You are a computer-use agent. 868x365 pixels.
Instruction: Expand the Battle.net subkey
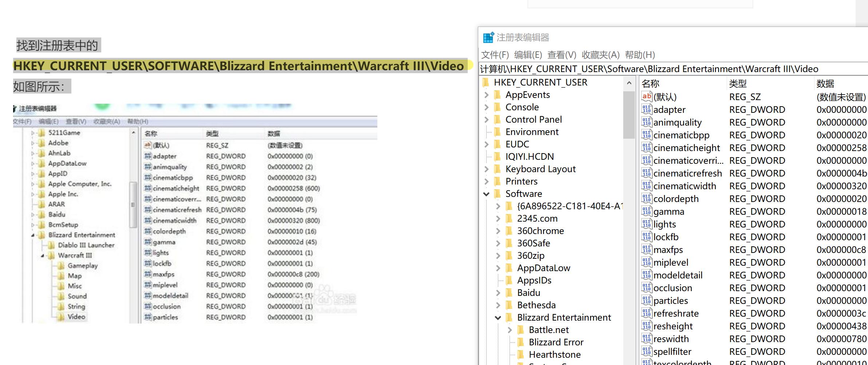coord(510,330)
